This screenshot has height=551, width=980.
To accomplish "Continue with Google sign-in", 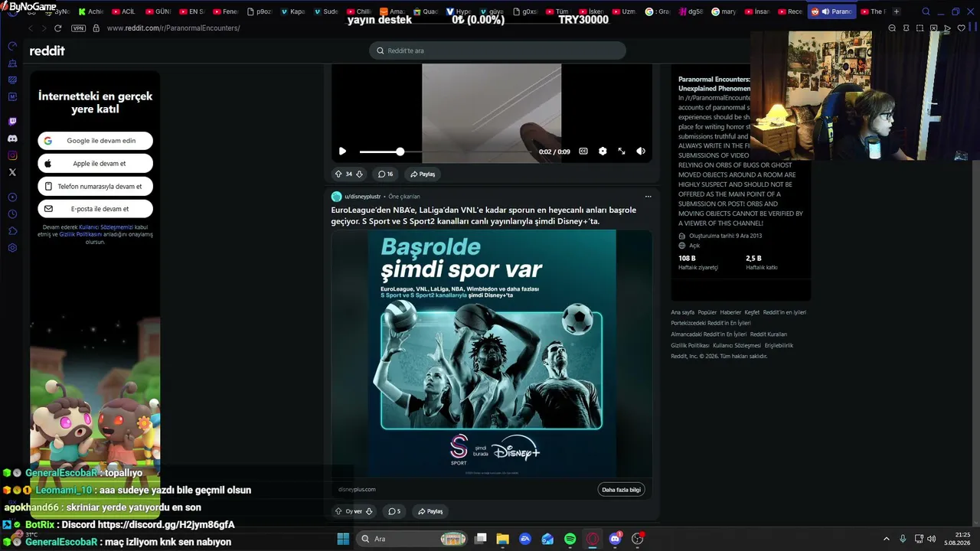I will click(96, 141).
